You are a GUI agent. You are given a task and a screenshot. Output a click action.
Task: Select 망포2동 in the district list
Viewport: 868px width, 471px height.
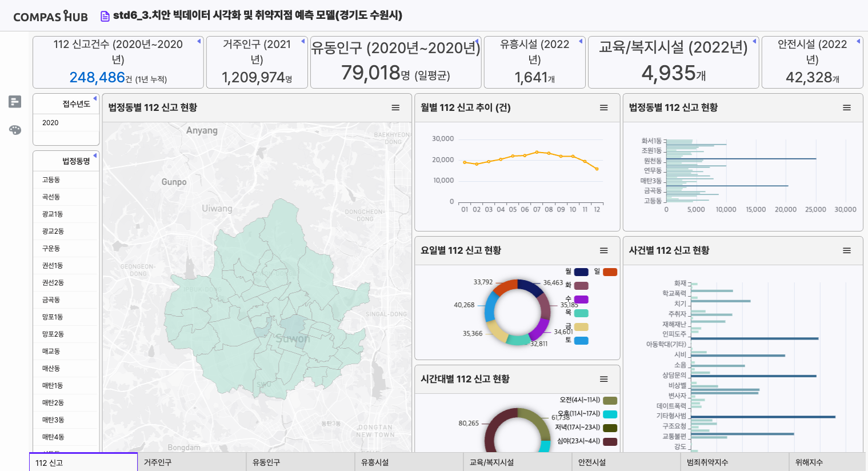[x=66, y=334]
